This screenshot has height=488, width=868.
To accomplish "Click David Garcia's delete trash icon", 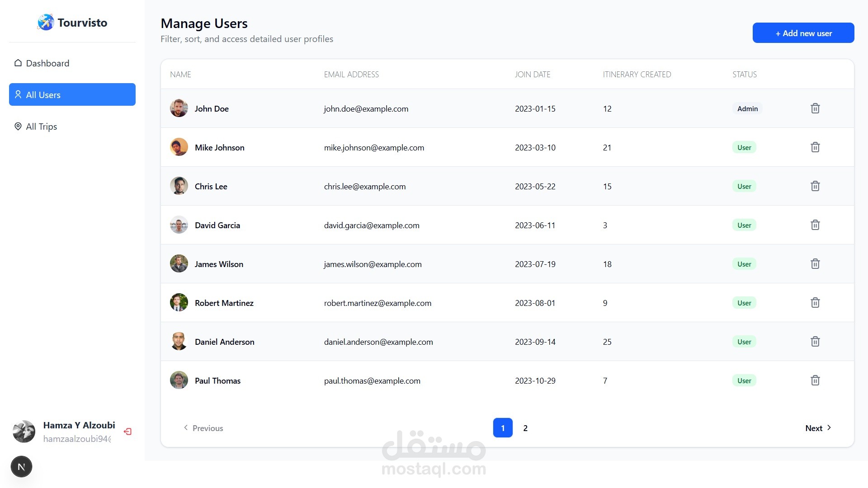I will (x=815, y=225).
